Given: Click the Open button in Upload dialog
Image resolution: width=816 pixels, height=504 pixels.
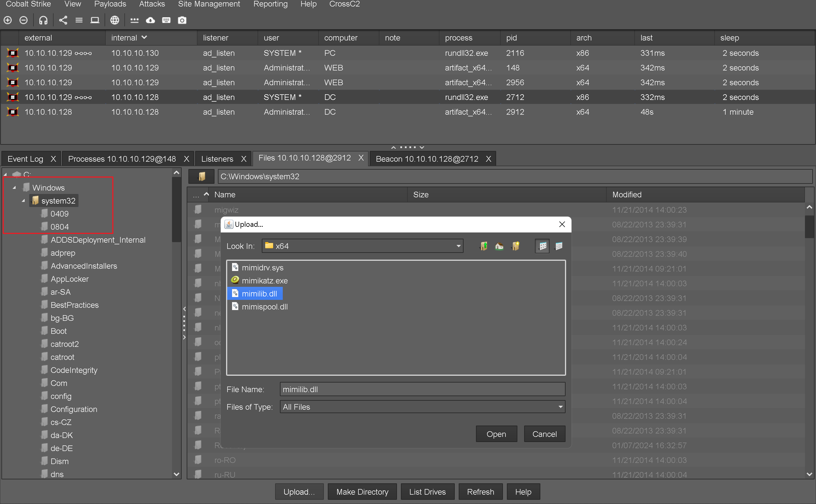Looking at the screenshot, I should tap(496, 434).
